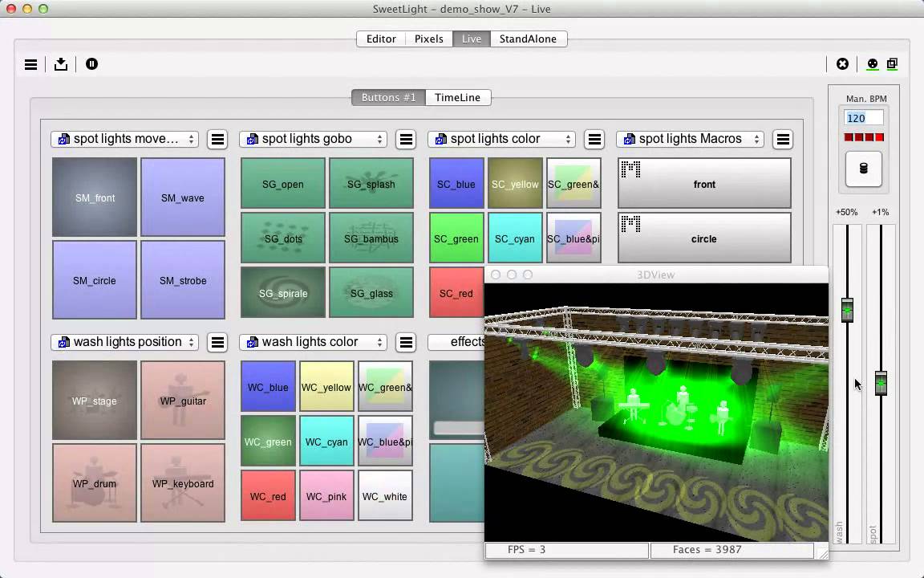Image resolution: width=924 pixels, height=578 pixels.
Task: Click the Man. BPM value field
Action: pos(863,118)
